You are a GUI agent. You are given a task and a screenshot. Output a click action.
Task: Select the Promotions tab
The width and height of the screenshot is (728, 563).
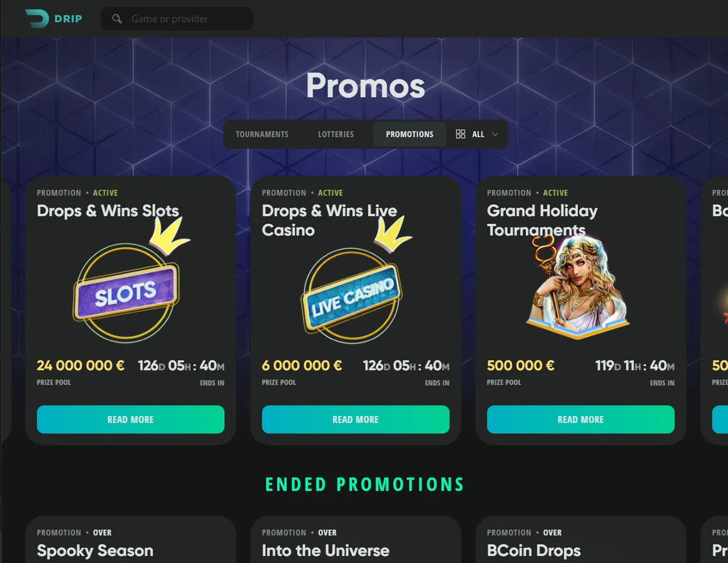(x=409, y=134)
